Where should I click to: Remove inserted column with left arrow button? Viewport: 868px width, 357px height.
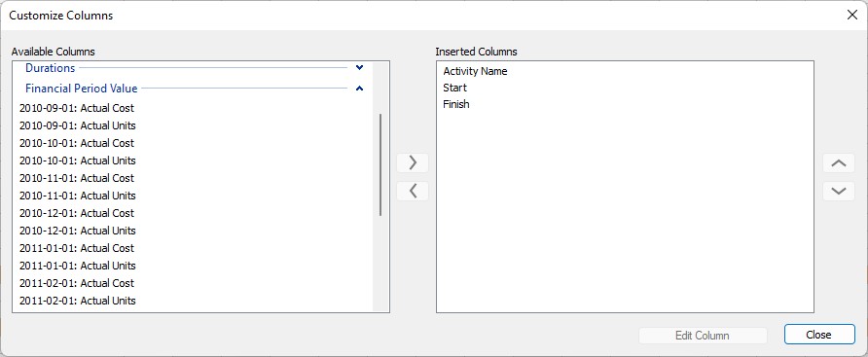[x=413, y=192]
